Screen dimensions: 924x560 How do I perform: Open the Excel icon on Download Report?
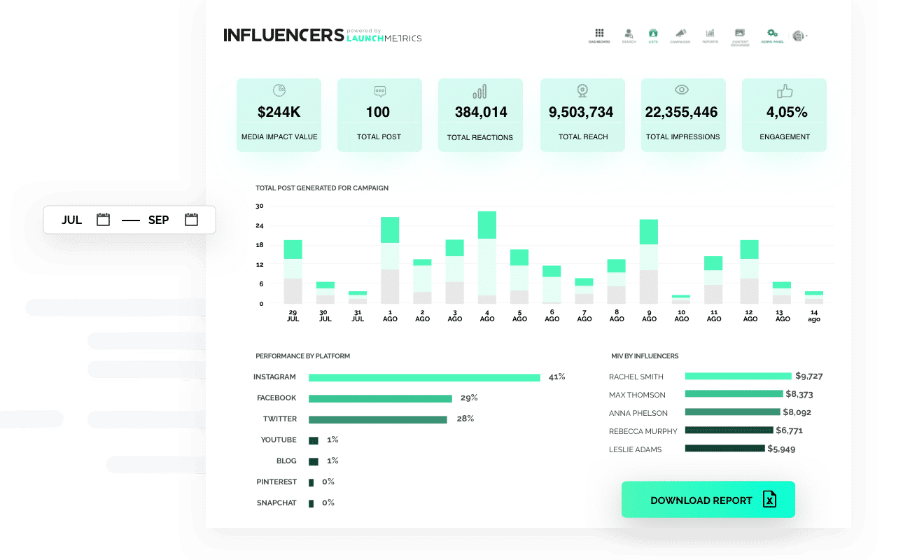point(769,500)
